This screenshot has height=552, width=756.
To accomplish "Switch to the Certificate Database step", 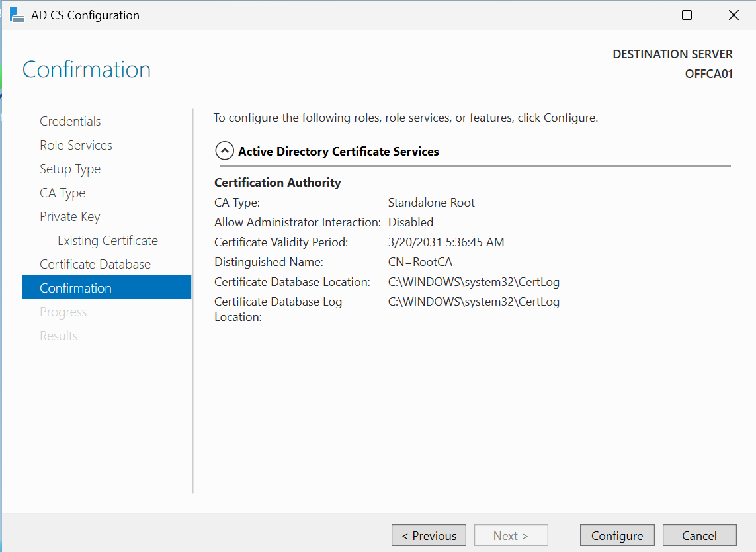I will click(x=95, y=264).
